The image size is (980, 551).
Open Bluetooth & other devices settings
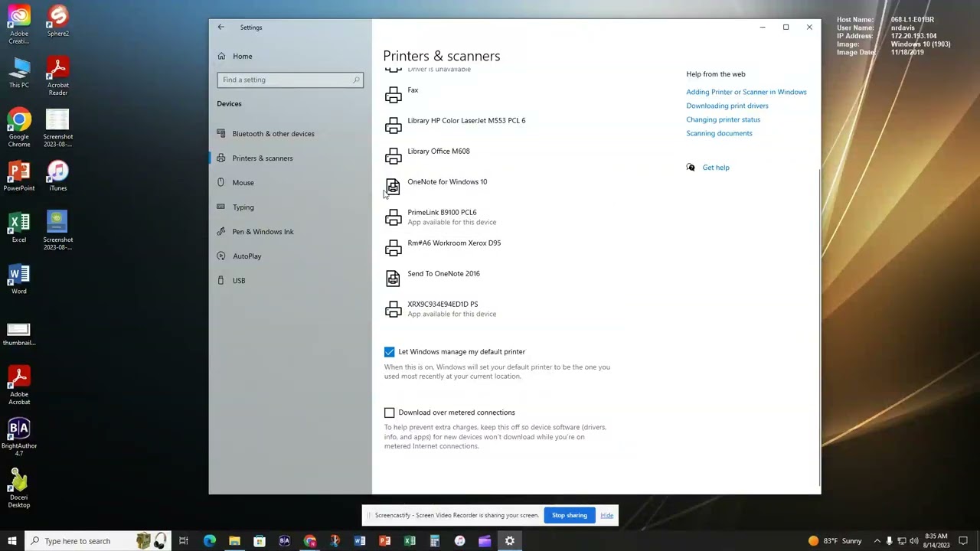point(289,134)
